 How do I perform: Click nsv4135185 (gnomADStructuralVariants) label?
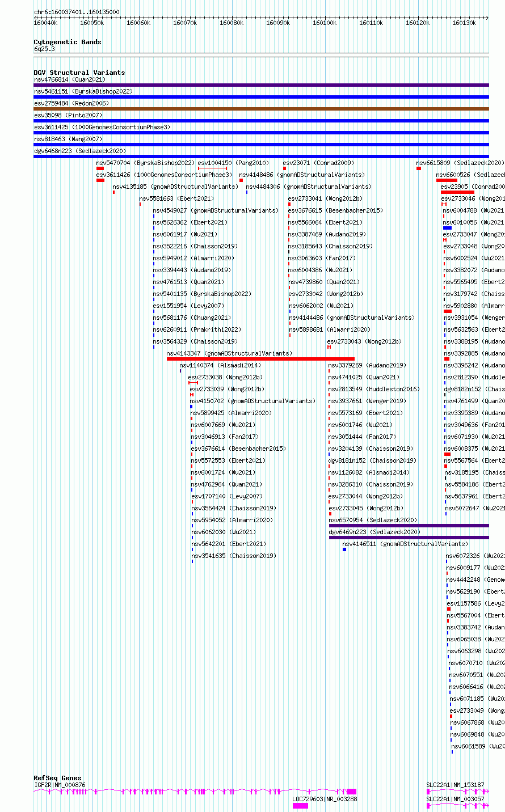(175, 187)
